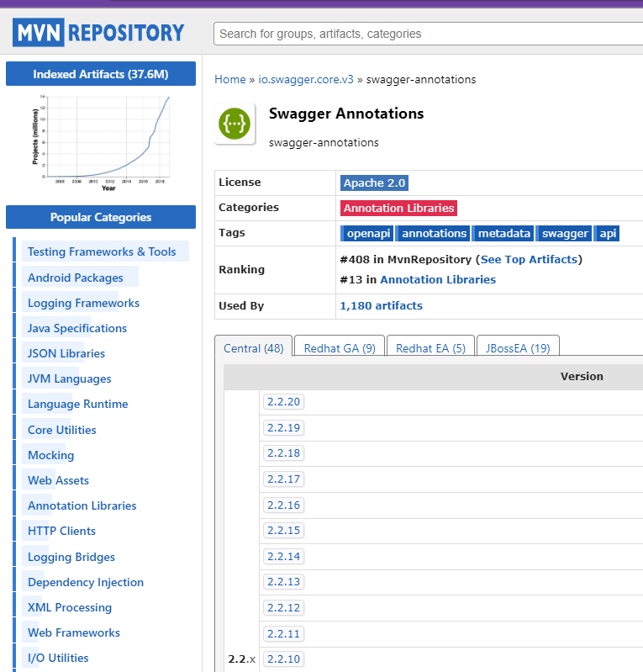Select the annotations tag
Screen dimensions: 643x672
click(x=433, y=233)
